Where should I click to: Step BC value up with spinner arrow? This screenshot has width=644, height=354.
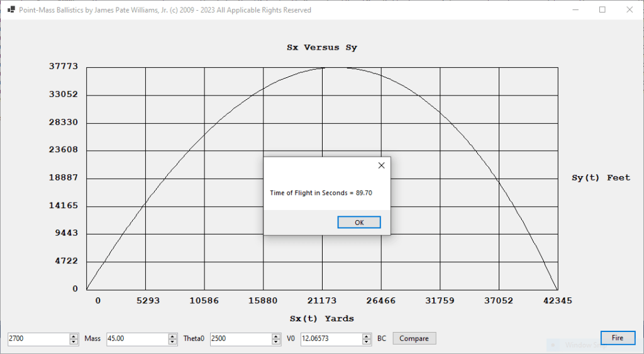click(367, 336)
